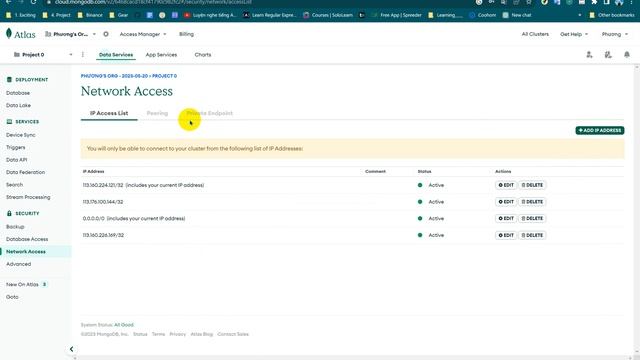Expand the Get Help menu
The image size is (640, 360).
point(574,34)
